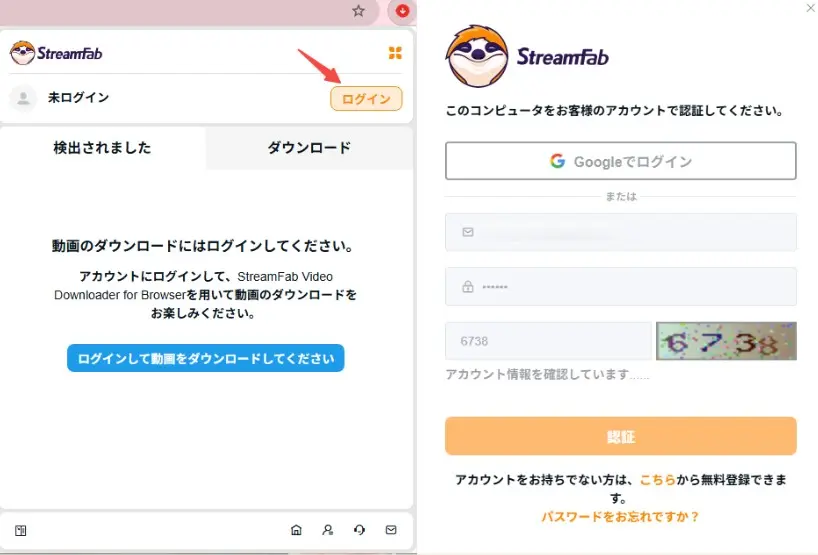The image size is (818, 555).
Task: Click the orange ログイン button
Action: (x=366, y=99)
